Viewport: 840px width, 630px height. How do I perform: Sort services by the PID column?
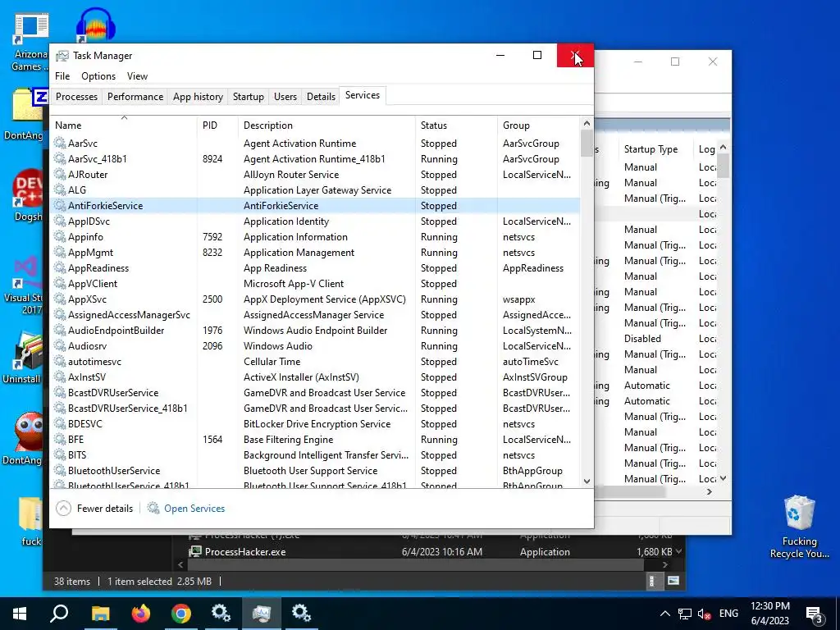pyautogui.click(x=217, y=126)
